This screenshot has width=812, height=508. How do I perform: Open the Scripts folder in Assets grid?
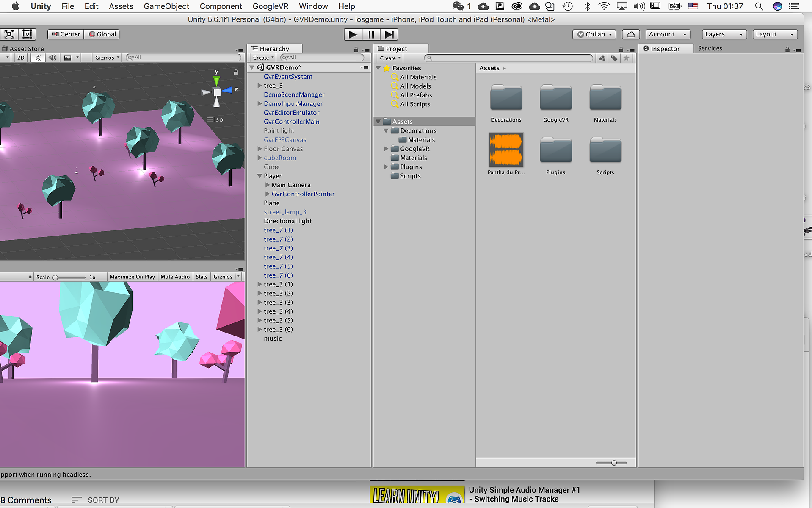pyautogui.click(x=605, y=155)
